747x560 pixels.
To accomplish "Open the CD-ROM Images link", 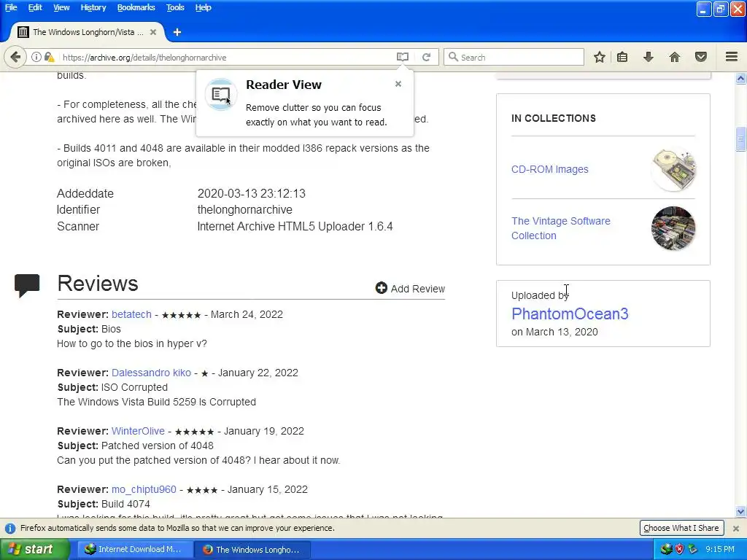I will click(x=550, y=169).
